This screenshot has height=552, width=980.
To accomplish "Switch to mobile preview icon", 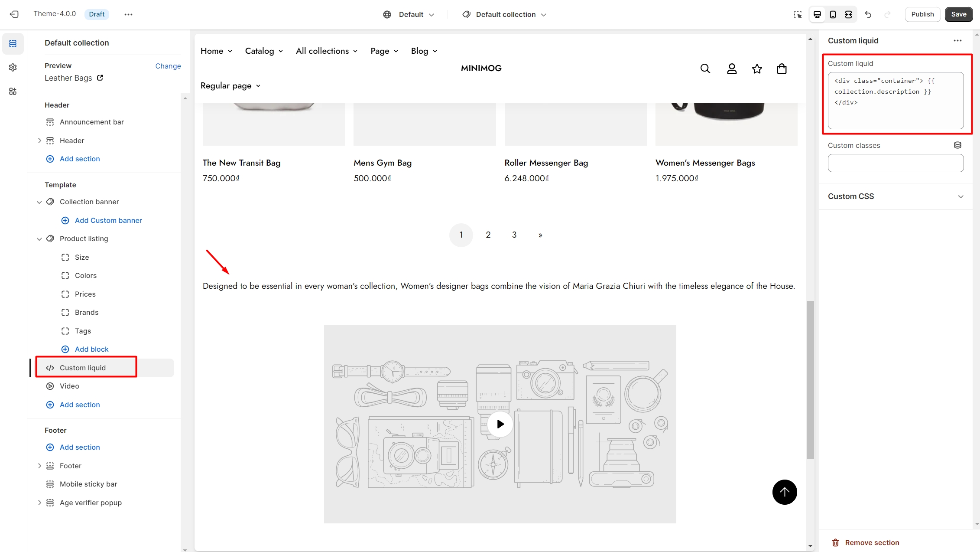I will pos(833,14).
